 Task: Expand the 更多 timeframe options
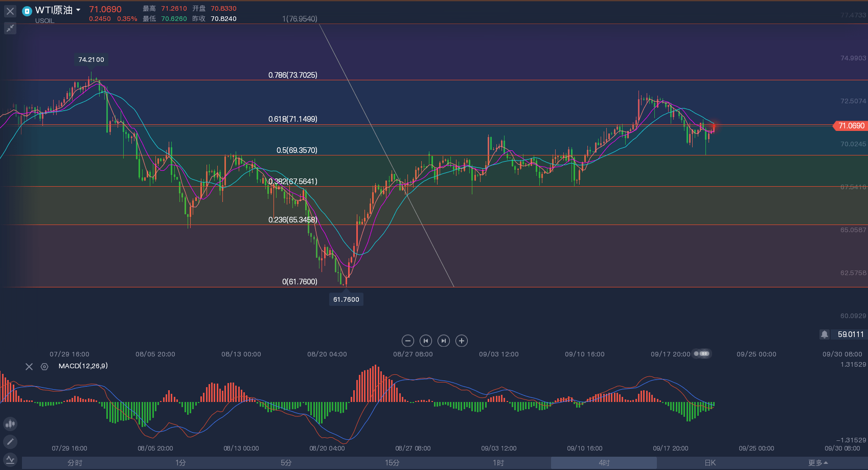click(x=818, y=463)
